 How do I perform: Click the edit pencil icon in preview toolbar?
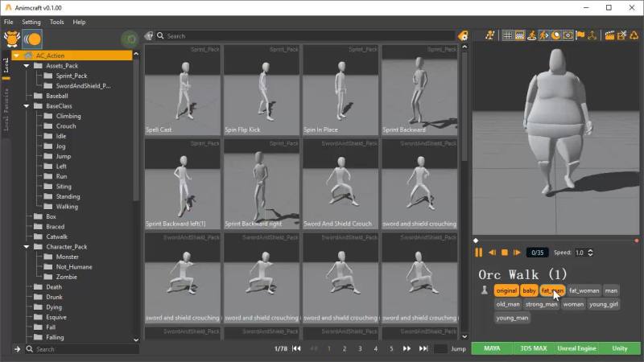(x=621, y=35)
